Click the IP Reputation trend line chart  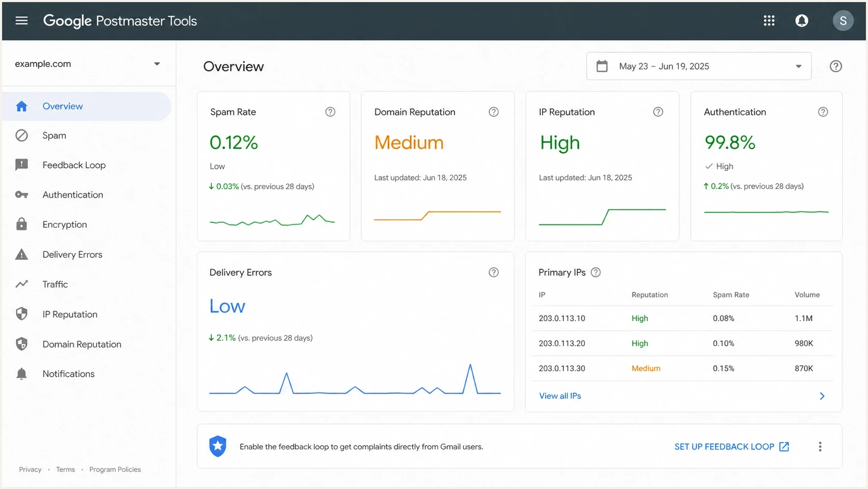pyautogui.click(x=602, y=217)
